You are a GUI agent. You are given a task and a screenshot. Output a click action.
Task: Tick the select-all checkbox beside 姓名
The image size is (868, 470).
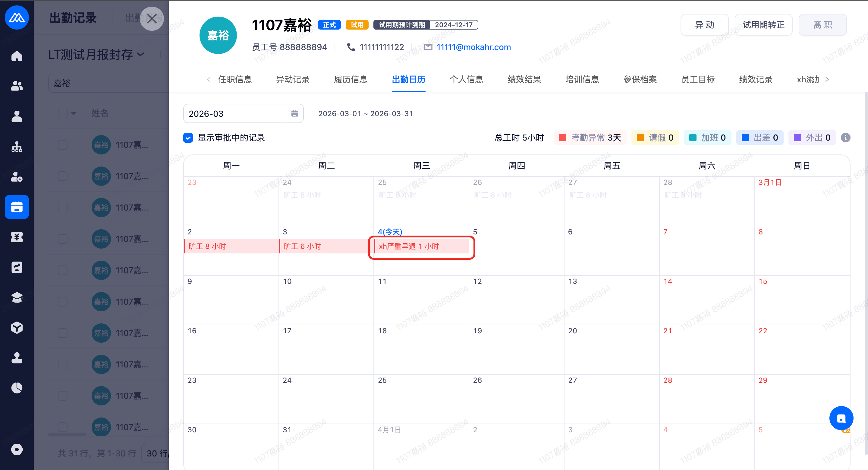63,113
